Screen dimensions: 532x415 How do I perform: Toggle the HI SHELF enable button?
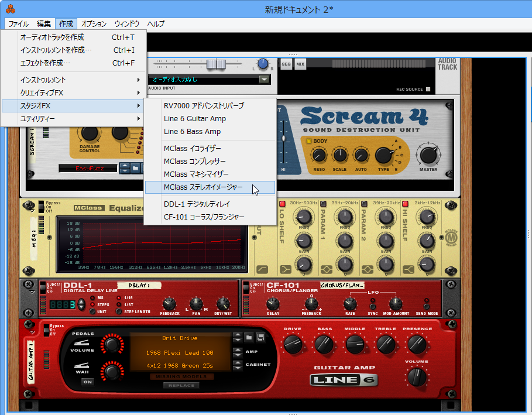point(405,204)
